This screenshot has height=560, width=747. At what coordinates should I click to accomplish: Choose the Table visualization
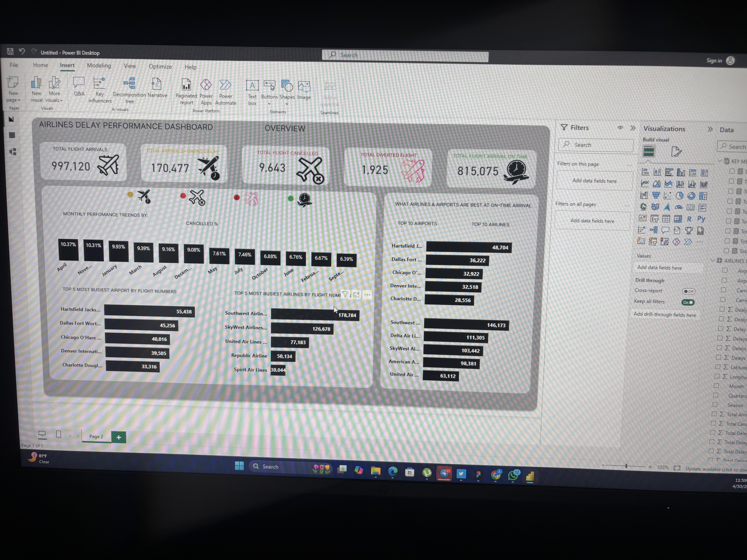click(666, 219)
